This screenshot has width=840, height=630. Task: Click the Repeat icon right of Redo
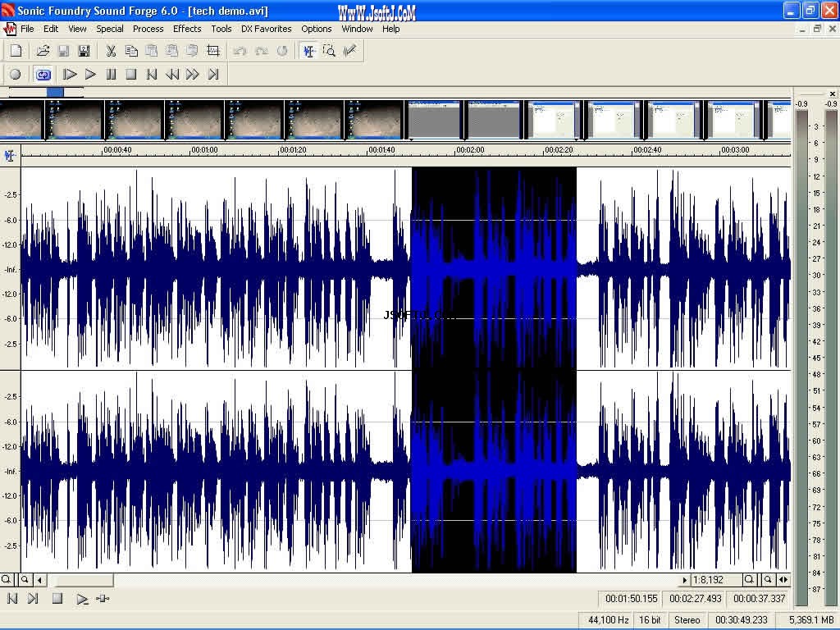click(282, 51)
